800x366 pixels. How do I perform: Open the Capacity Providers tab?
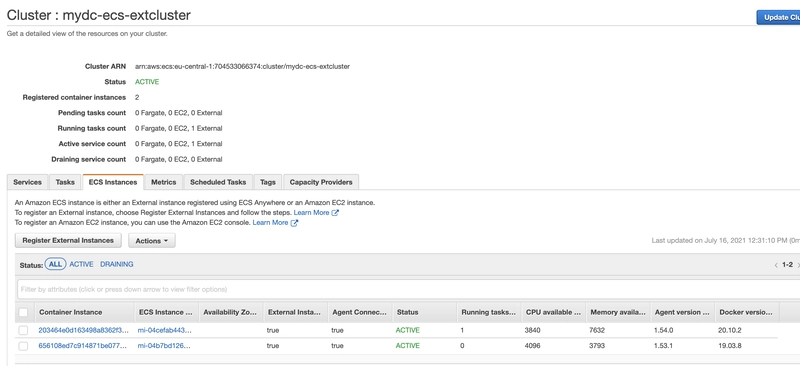[321, 182]
